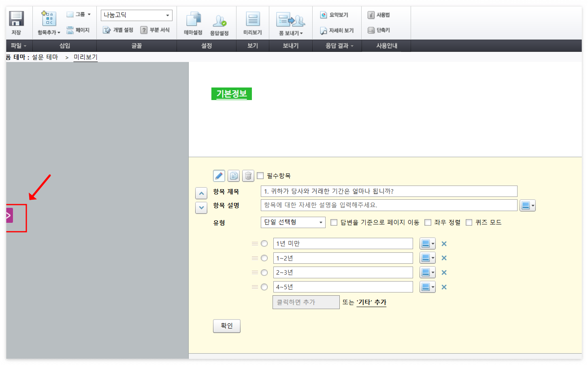Open the 파일 menu
The height and width of the screenshot is (365, 588).
point(17,45)
